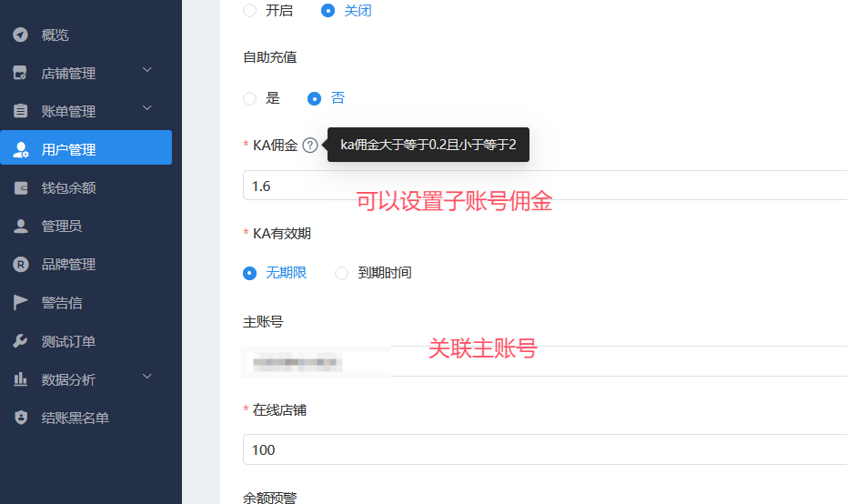Click the 自助充值 label

tap(270, 57)
